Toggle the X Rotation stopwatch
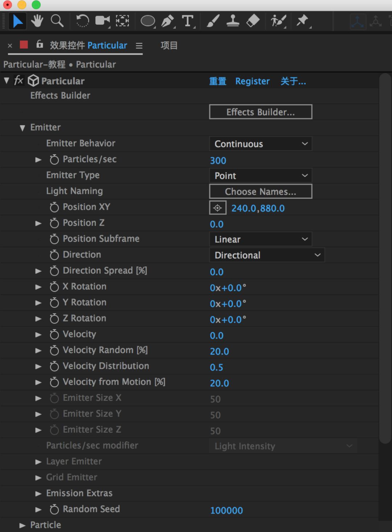392x532 pixels. coord(54,287)
